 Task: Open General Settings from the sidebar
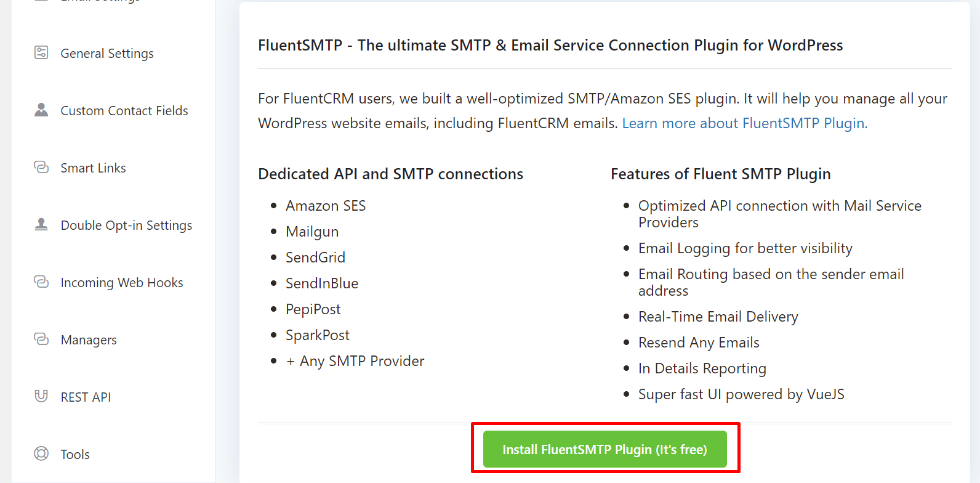[106, 53]
